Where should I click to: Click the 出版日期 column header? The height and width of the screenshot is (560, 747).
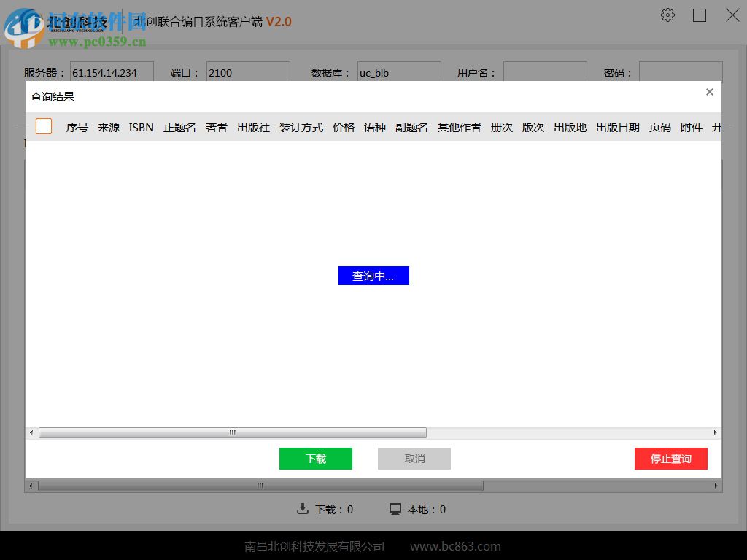[x=617, y=127]
